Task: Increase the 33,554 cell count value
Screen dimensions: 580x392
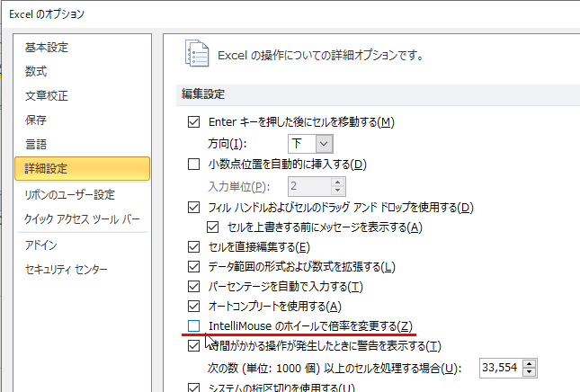Action: (x=530, y=364)
